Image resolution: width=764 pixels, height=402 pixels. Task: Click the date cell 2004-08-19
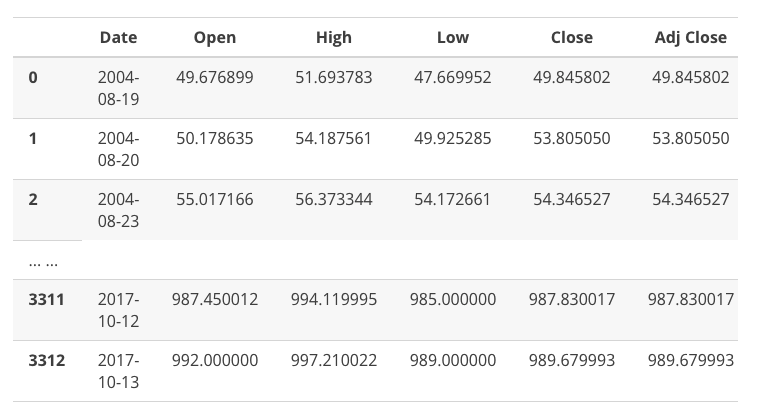point(118,88)
